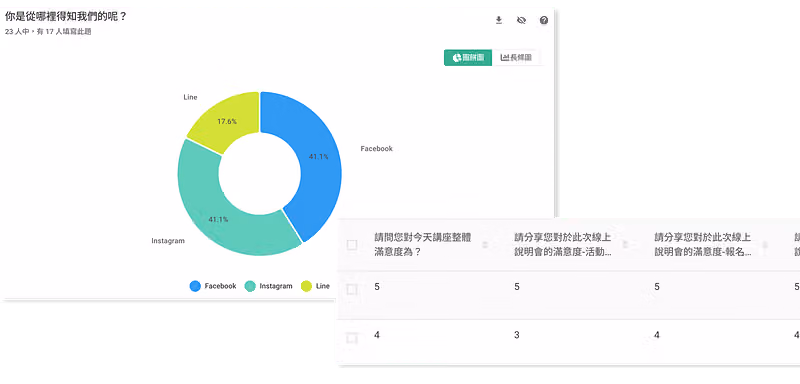Click the 說明會的滿意度-報名 column header
This screenshot has height=384, width=800.
point(703,244)
